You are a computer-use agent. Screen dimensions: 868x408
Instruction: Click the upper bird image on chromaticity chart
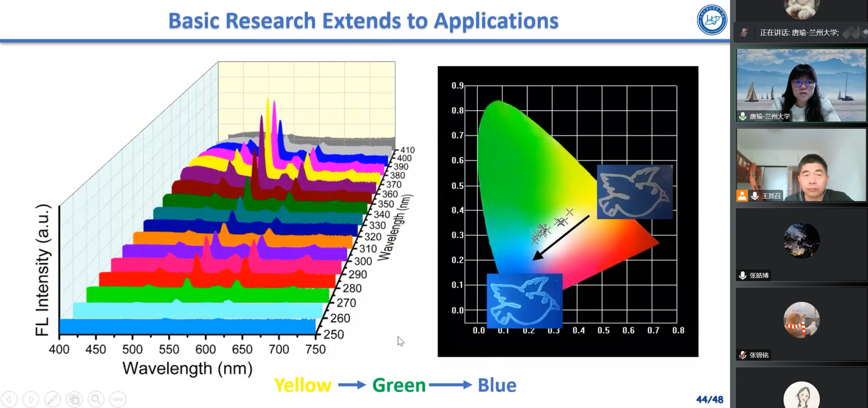pos(634,192)
